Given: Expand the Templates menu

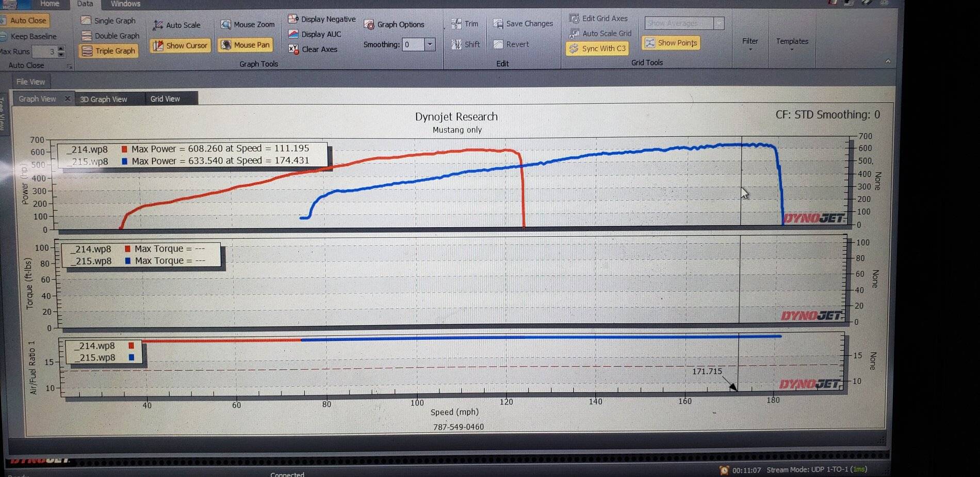Looking at the screenshot, I should [792, 43].
